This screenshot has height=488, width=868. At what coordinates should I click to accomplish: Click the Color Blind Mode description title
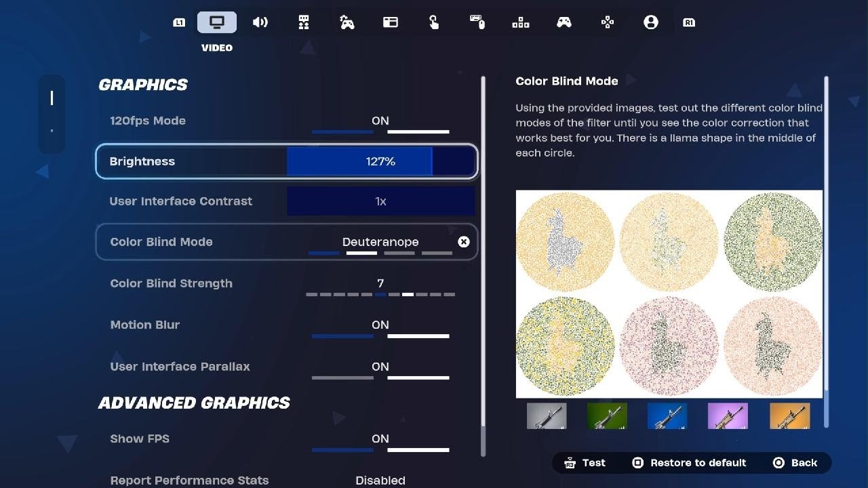(567, 81)
